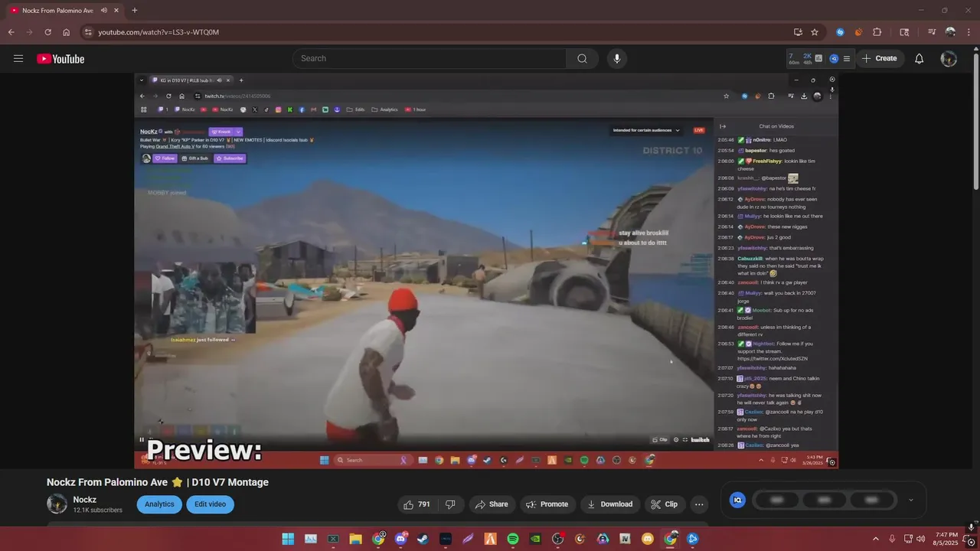Go to the YouTube home logo

60,59
